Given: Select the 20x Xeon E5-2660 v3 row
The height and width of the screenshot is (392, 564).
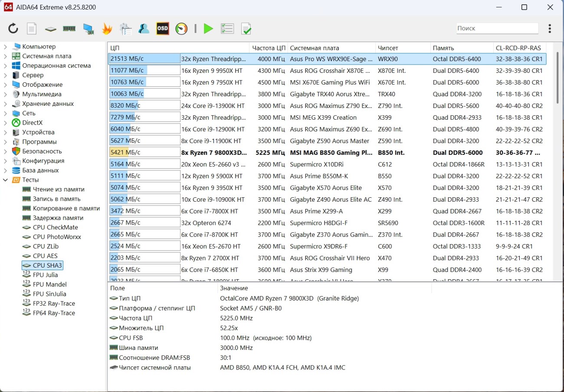Looking at the screenshot, I should [327, 164].
